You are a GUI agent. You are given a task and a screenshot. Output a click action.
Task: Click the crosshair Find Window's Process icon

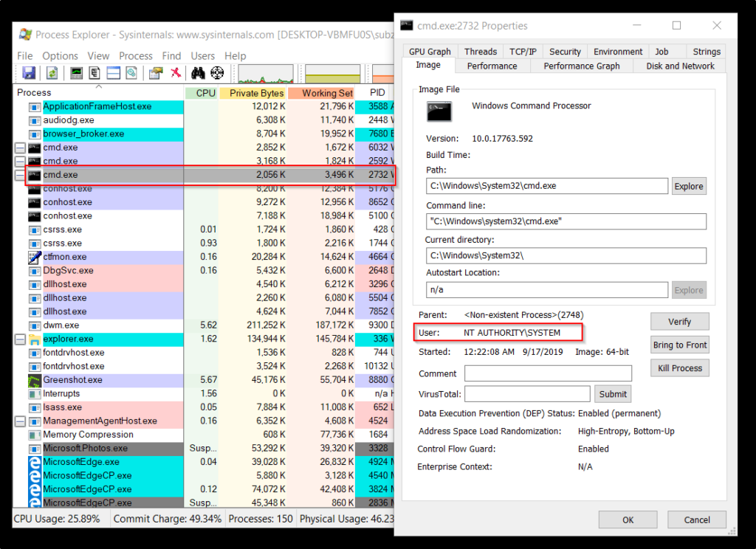point(217,73)
